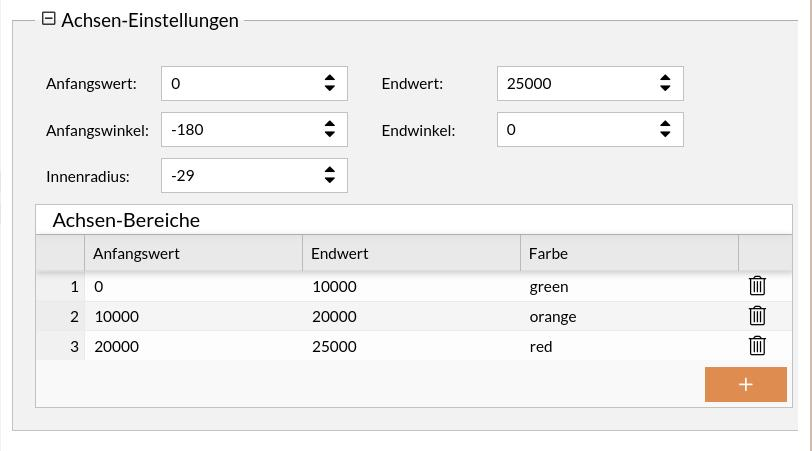Increase the Innenradius spinner value
Image resolution: width=812 pixels, height=451 pixels.
[330, 170]
